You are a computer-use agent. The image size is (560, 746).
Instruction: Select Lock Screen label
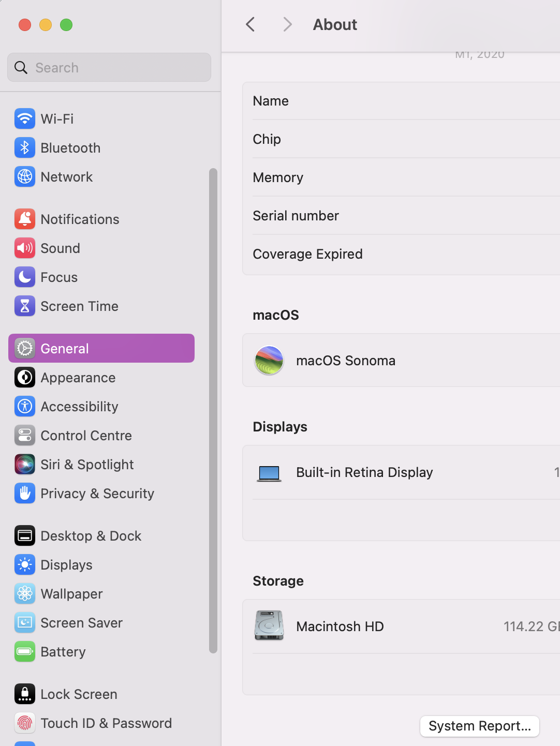pos(79,694)
